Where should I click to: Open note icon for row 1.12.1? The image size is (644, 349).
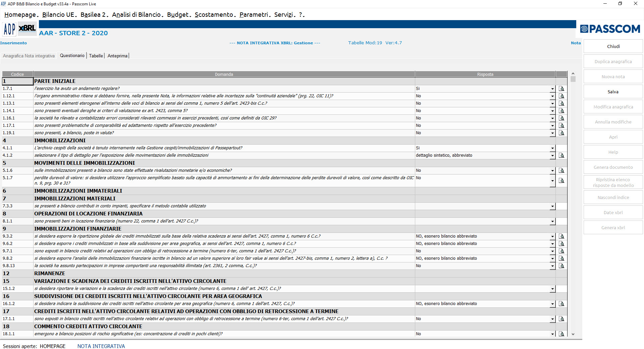[x=561, y=96]
